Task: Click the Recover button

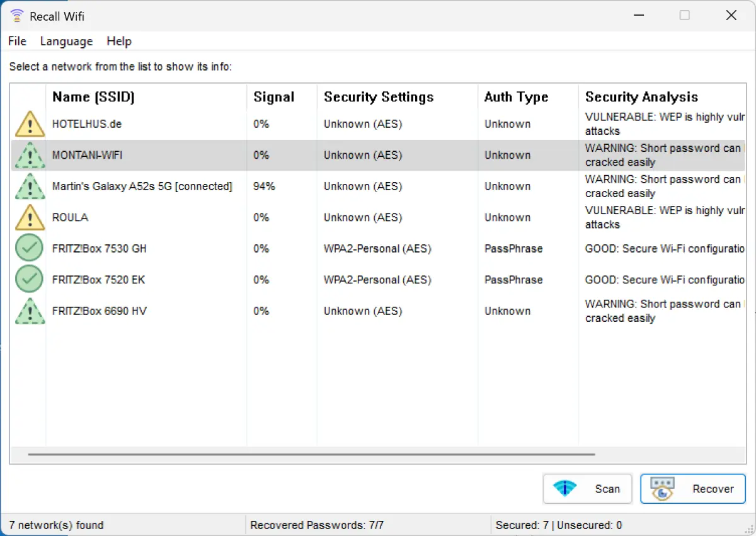Action: (693, 489)
